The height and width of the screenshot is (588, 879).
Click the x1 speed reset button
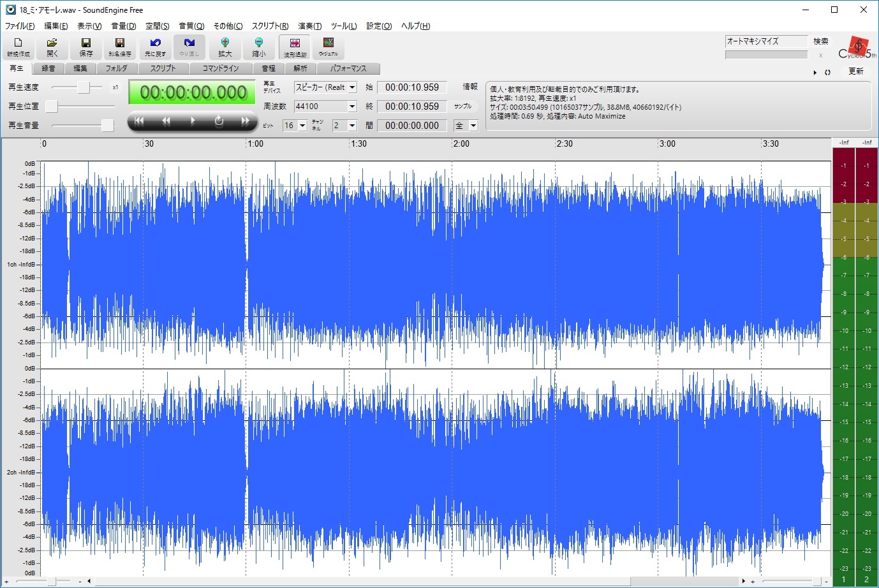click(115, 87)
